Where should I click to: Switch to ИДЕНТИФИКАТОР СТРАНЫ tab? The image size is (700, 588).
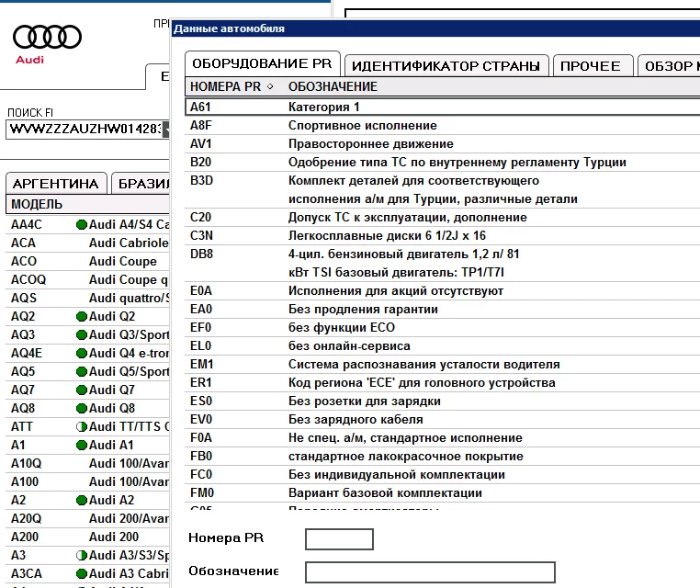[446, 66]
